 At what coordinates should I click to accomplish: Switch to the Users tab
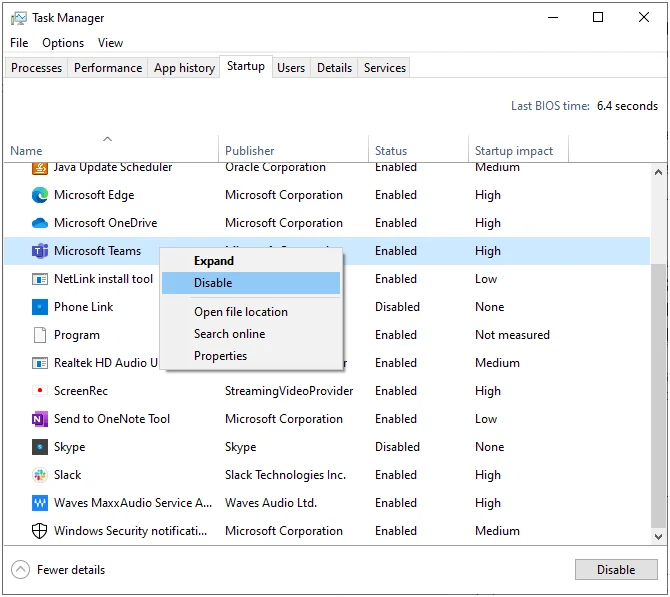click(291, 68)
